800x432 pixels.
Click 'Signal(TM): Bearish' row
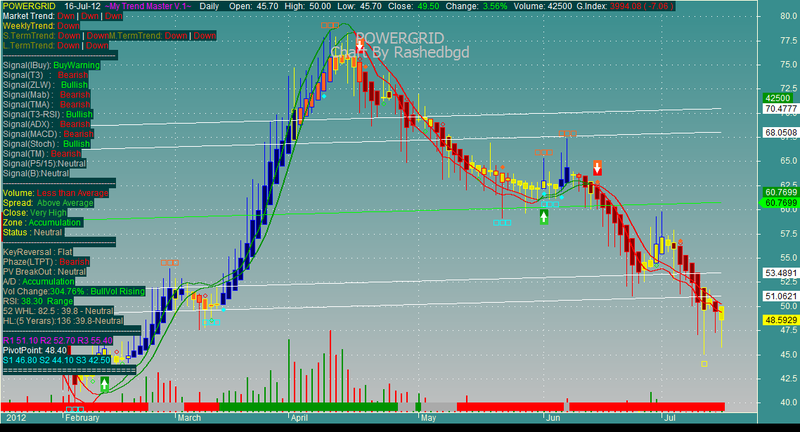pos(42,154)
